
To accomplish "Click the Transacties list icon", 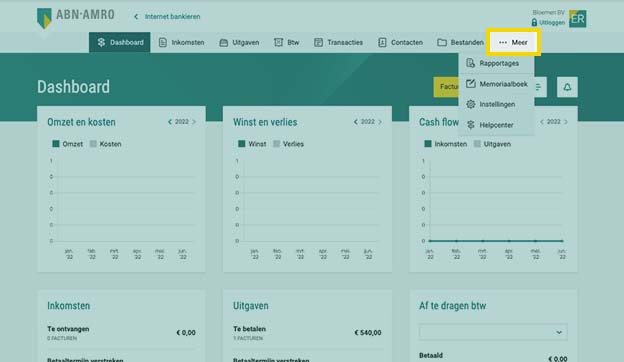I will pyautogui.click(x=318, y=42).
